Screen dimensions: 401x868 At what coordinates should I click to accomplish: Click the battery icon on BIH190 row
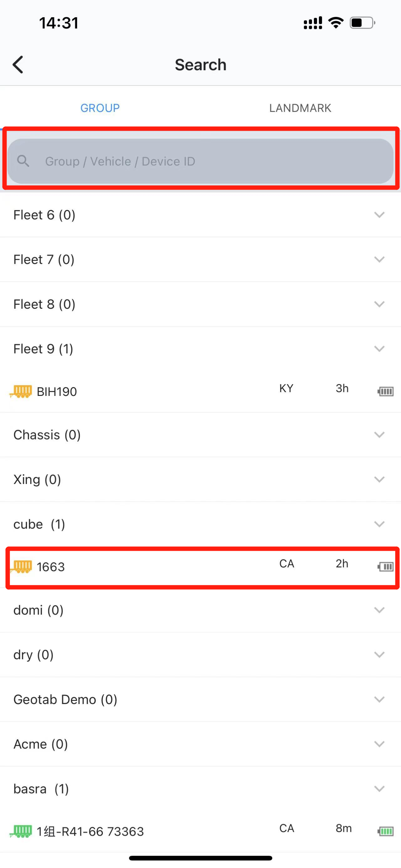pyautogui.click(x=385, y=392)
